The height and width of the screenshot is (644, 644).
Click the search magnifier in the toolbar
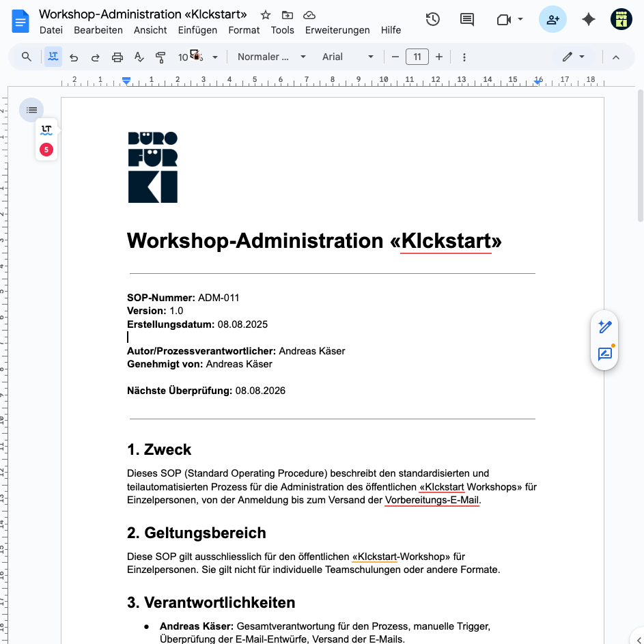pos(26,57)
